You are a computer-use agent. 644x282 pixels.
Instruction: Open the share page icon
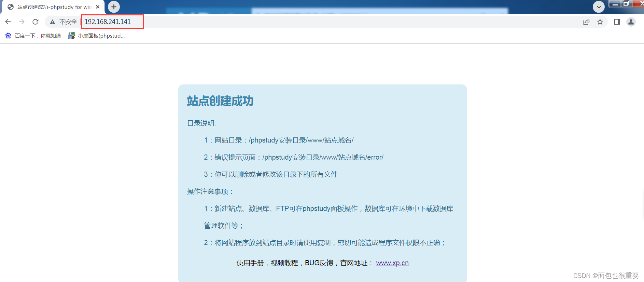[586, 22]
